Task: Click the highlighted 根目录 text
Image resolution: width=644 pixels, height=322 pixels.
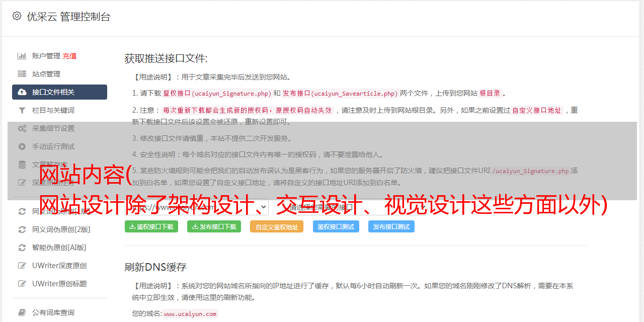Action: [490, 93]
